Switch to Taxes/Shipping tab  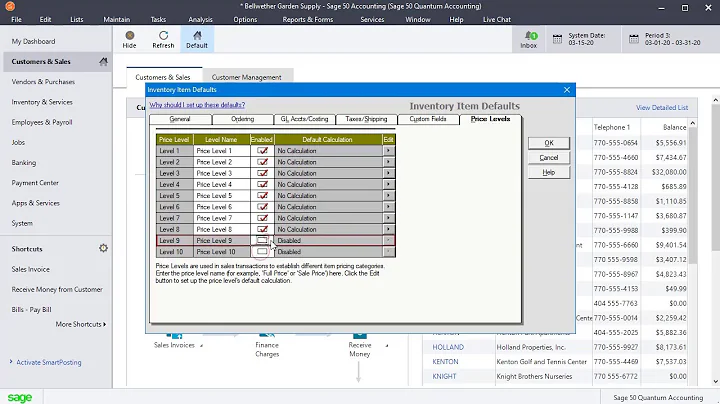(x=366, y=119)
